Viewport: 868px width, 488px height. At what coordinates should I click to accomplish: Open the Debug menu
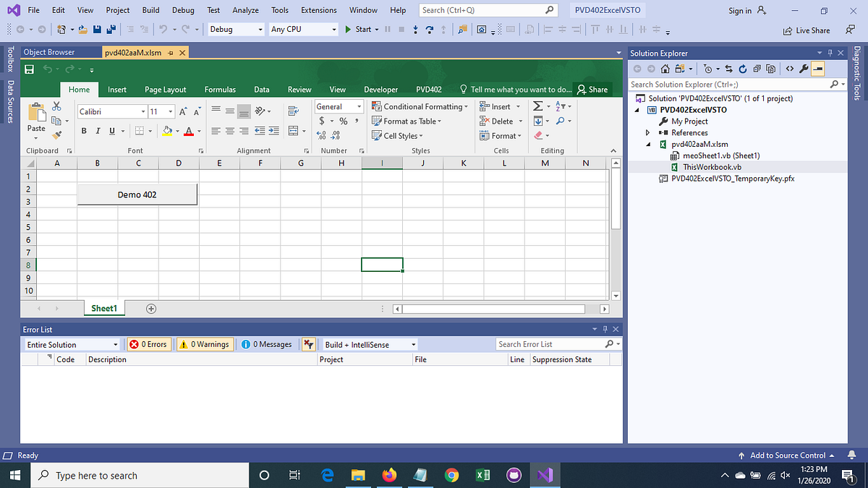point(182,9)
